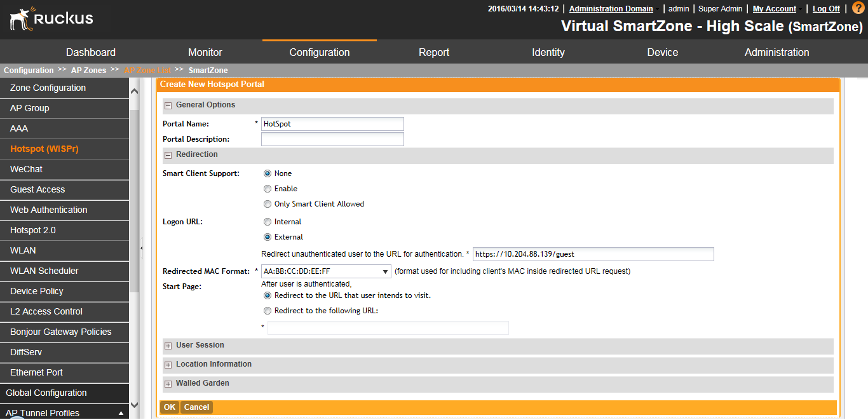Open the Administration tab

pyautogui.click(x=777, y=52)
